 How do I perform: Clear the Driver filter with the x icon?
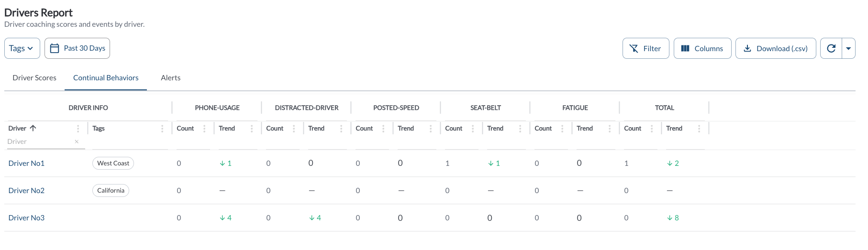click(x=77, y=141)
